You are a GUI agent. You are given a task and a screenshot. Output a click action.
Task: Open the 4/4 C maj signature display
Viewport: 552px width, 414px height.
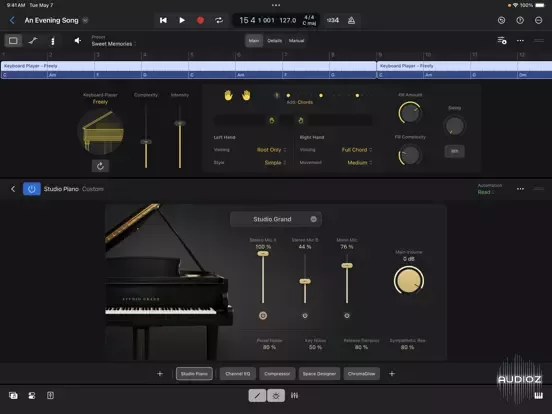click(x=309, y=20)
